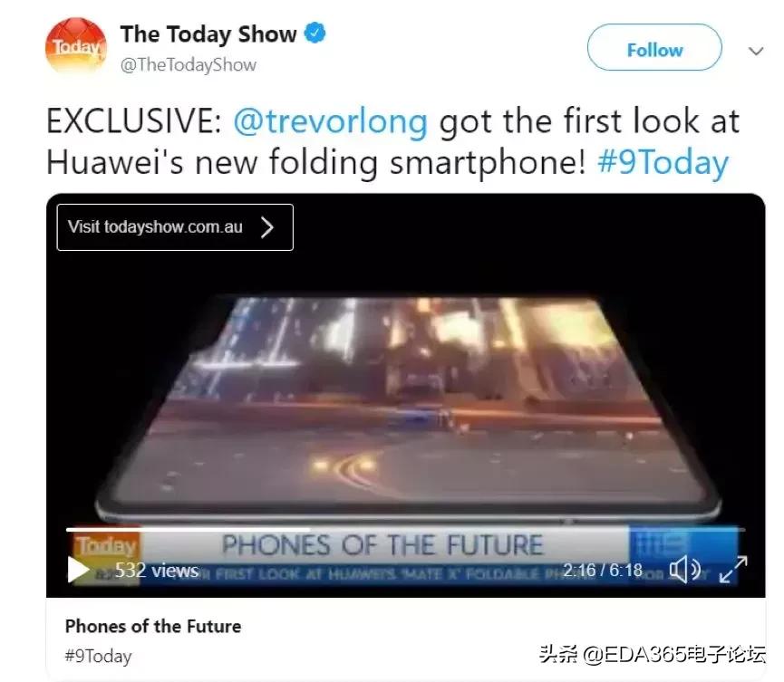Click the Phones of the Future card title
Image resolution: width=784 pixels, height=682 pixels.
coord(153,626)
